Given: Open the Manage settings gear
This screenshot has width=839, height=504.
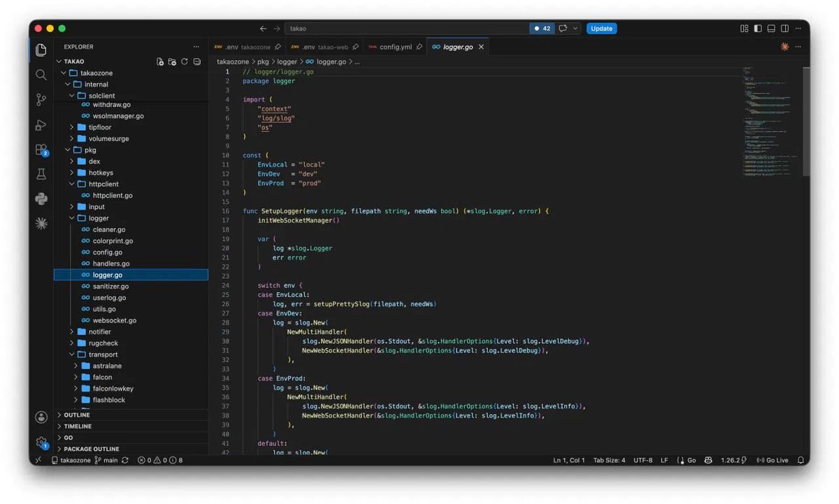Looking at the screenshot, I should click(x=41, y=442).
